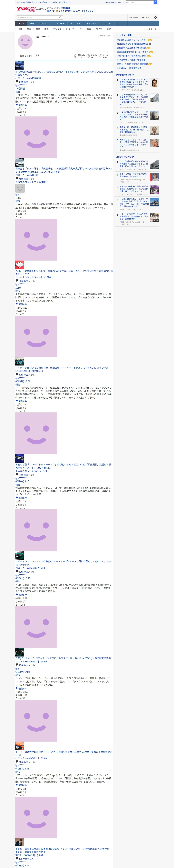Open the 経済 category

pos(46,29)
